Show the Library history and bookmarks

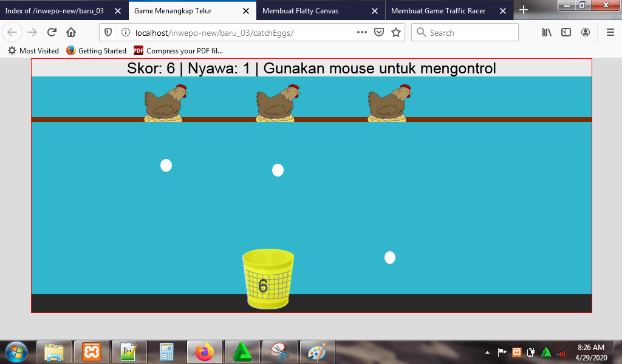coord(547,33)
